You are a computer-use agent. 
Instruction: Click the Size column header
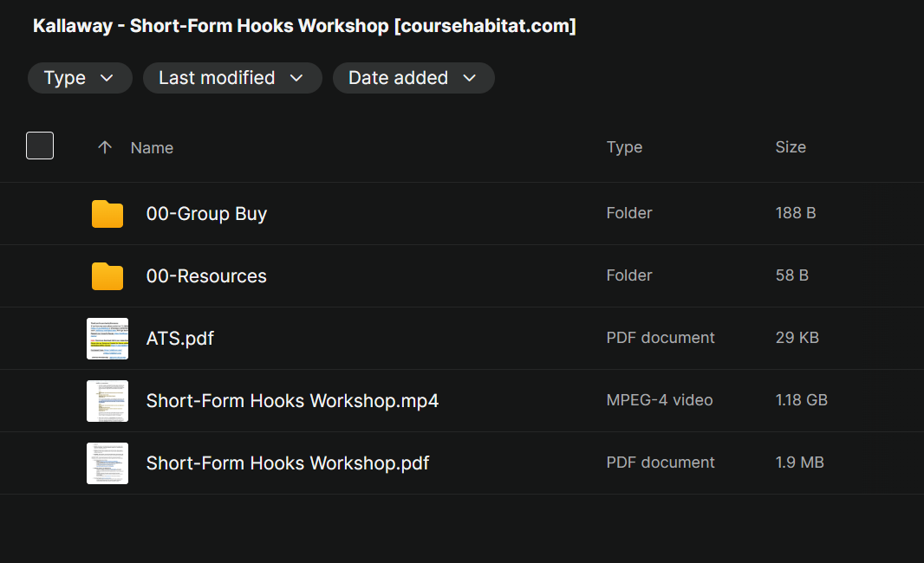[x=790, y=147]
